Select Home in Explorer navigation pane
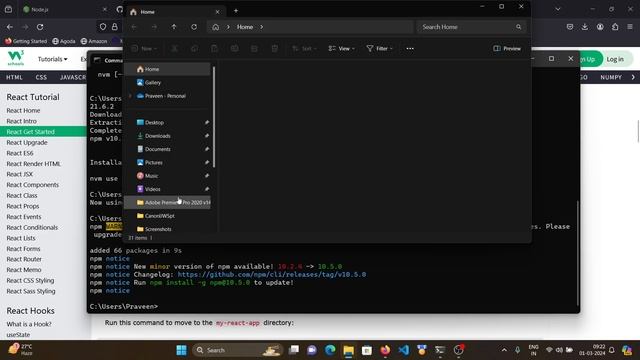This screenshot has height=360, width=640. coord(167,69)
